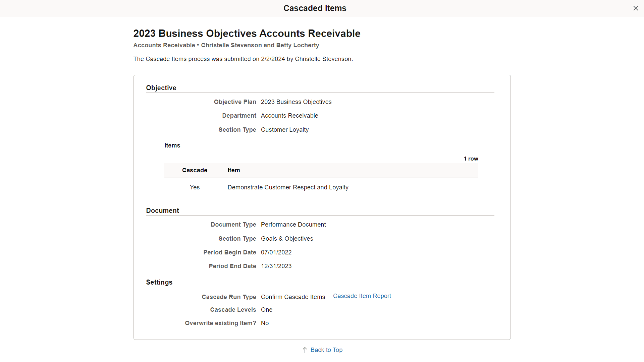Click the item Demonstrate Customer Respect and Loyalty
Viewport: 644px width, 362px height.
pyautogui.click(x=288, y=187)
